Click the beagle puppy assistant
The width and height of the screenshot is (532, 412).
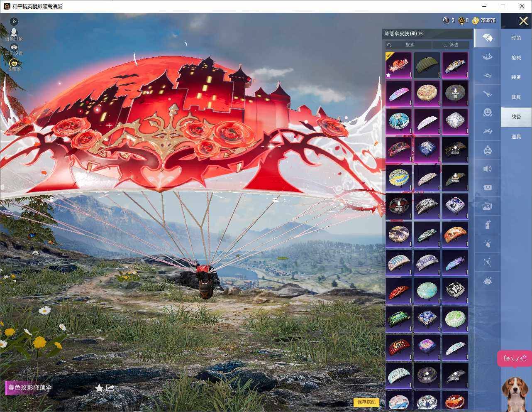coord(515,394)
